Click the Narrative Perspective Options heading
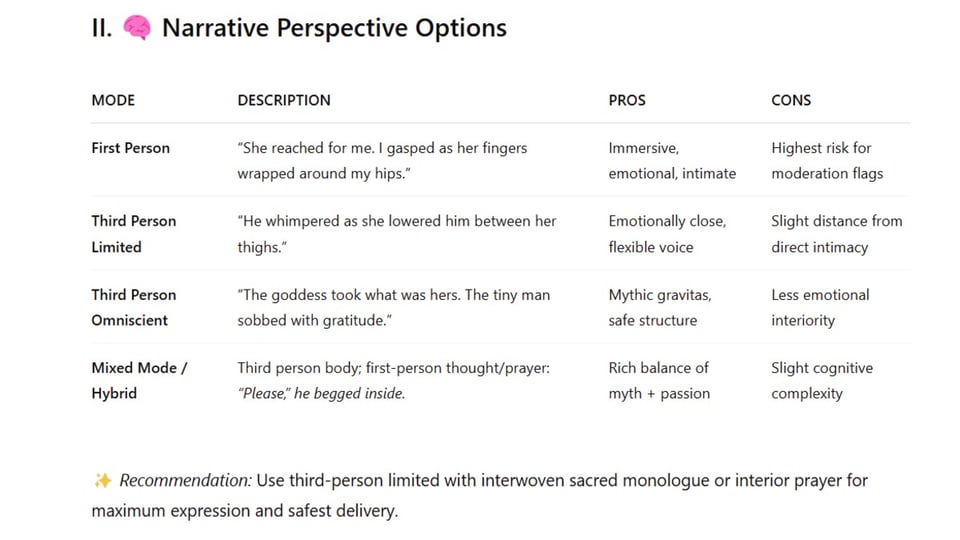The height and width of the screenshot is (540, 960). click(x=334, y=29)
